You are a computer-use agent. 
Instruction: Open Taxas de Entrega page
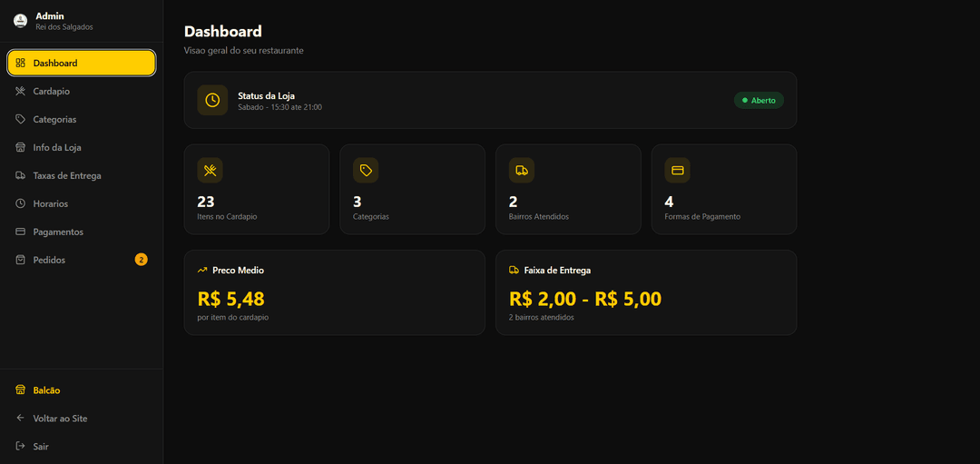pos(67,175)
